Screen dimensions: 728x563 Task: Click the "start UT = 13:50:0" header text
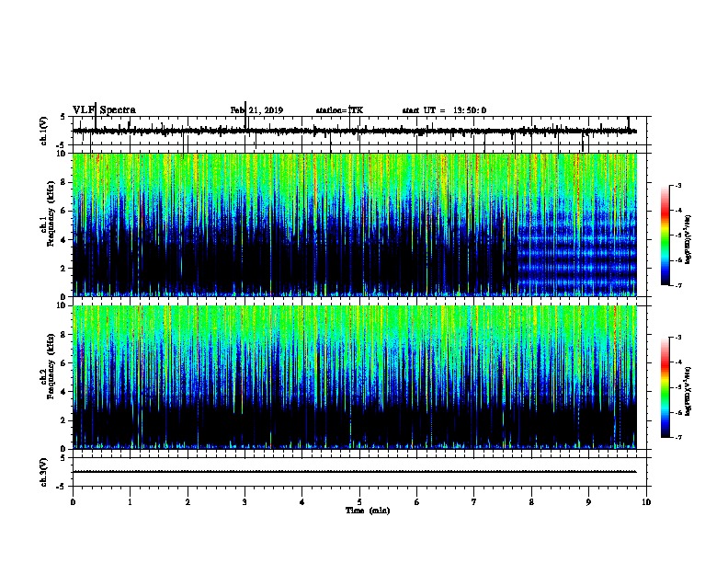point(444,110)
